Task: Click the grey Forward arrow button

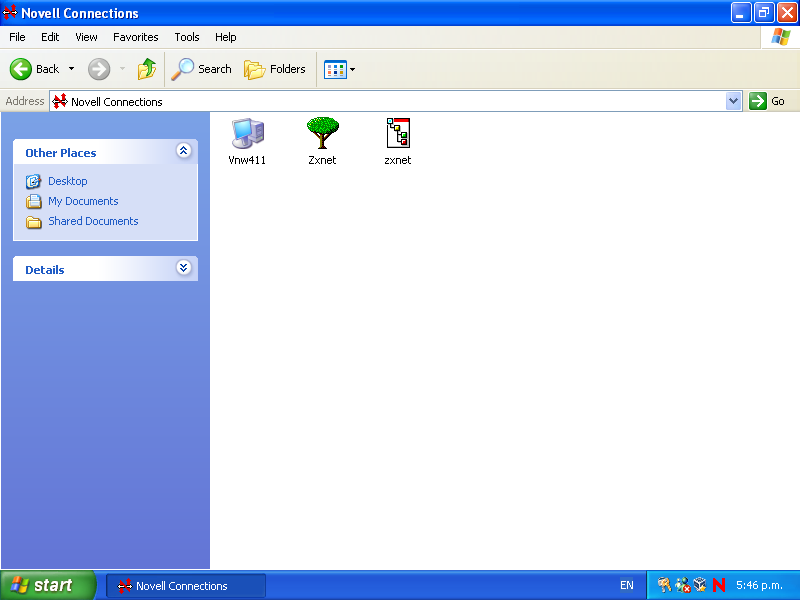Action: click(98, 69)
